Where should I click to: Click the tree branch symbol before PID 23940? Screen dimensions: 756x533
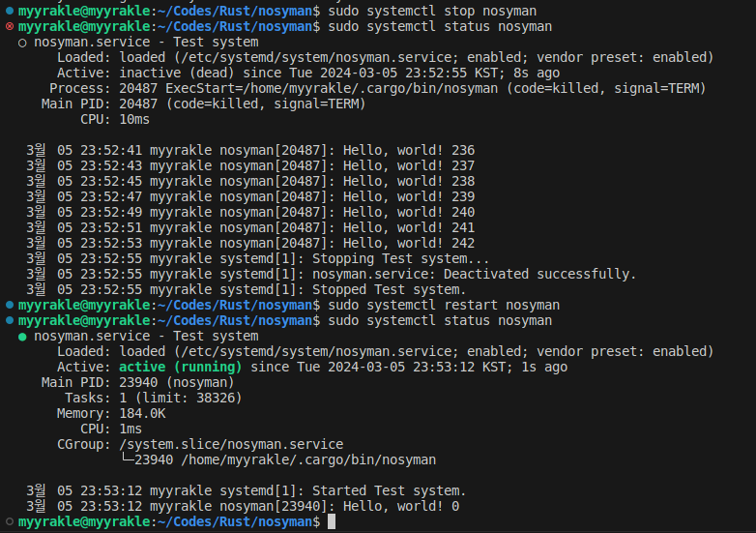click(126, 459)
